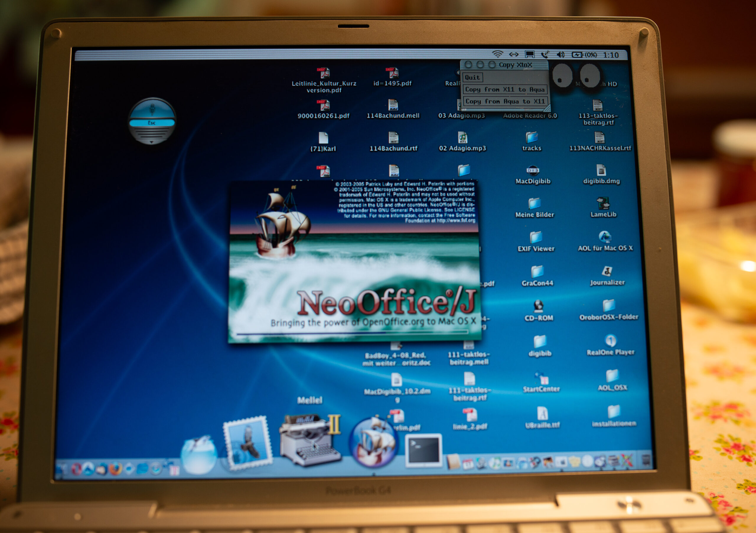Open the volume menu in menu bar

click(561, 55)
